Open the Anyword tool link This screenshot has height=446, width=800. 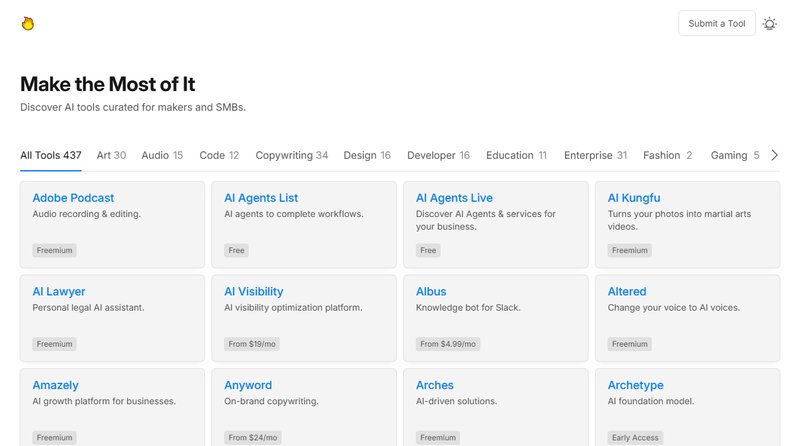tap(248, 385)
